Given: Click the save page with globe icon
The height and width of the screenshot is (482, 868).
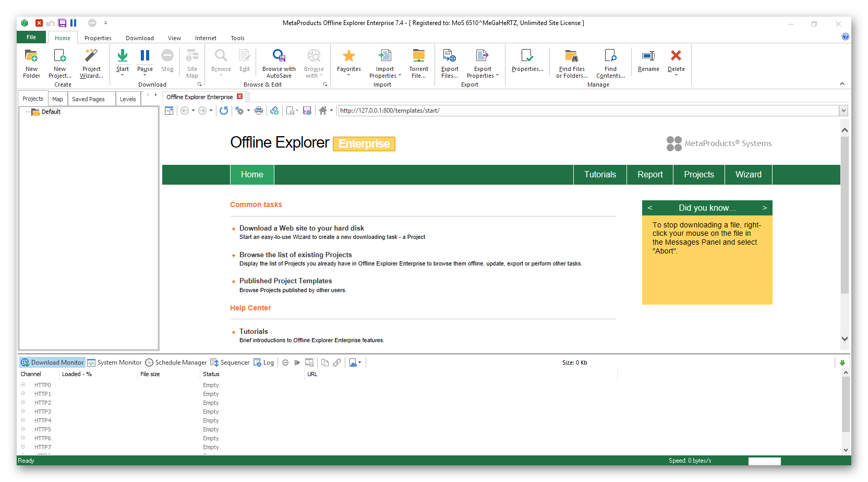Looking at the screenshot, I should pos(307,111).
